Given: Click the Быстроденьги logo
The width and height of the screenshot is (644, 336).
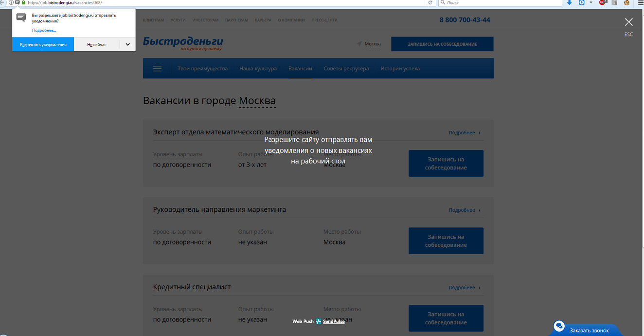Looking at the screenshot, I should [183, 43].
